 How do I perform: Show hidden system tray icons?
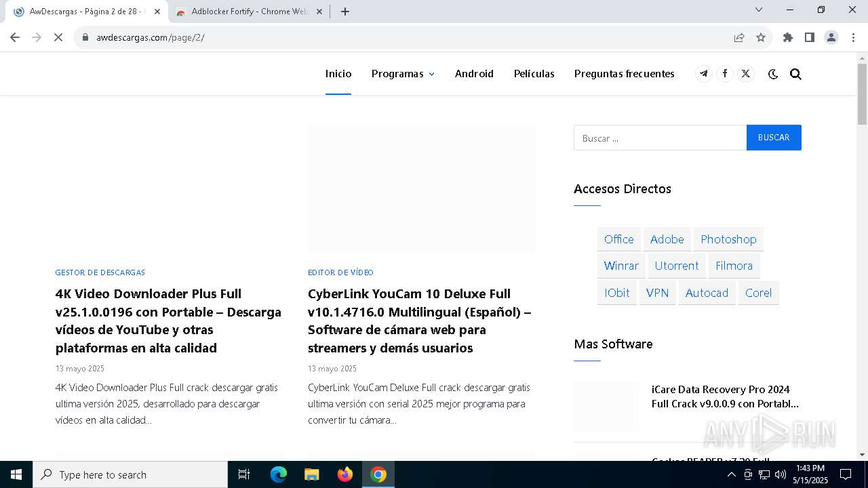tap(731, 474)
